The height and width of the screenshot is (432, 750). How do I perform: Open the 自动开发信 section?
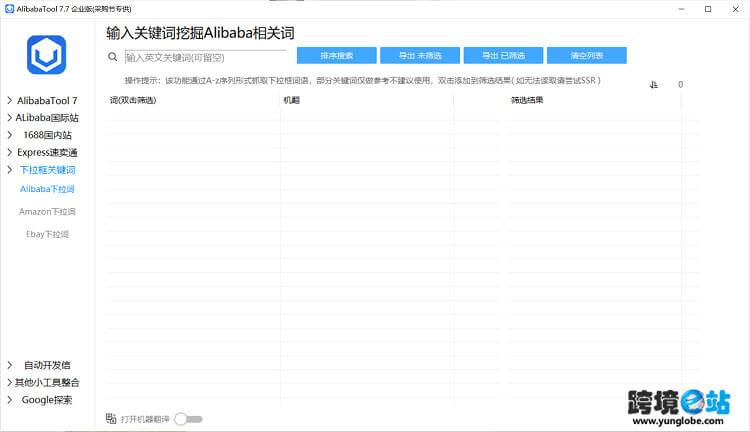[47, 365]
